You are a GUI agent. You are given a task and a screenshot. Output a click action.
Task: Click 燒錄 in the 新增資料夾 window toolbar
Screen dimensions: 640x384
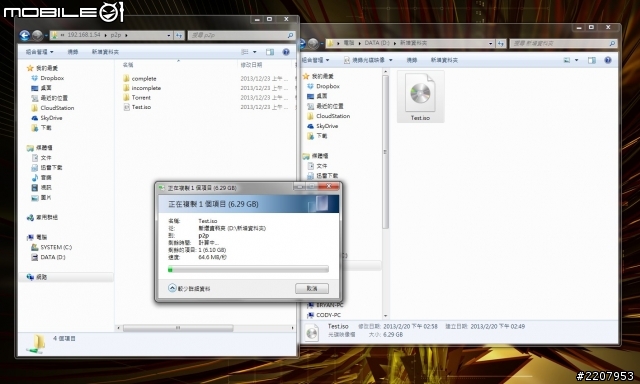pyautogui.click(x=411, y=60)
